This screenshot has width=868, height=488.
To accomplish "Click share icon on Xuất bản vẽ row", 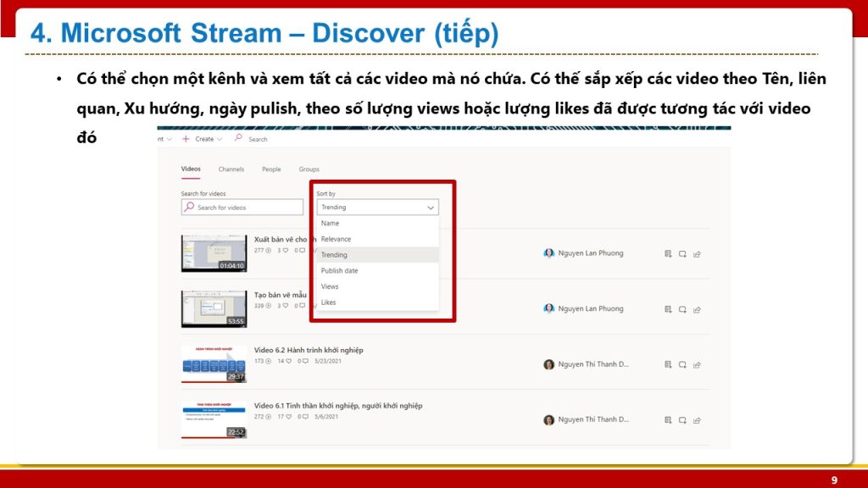I will 697,254.
